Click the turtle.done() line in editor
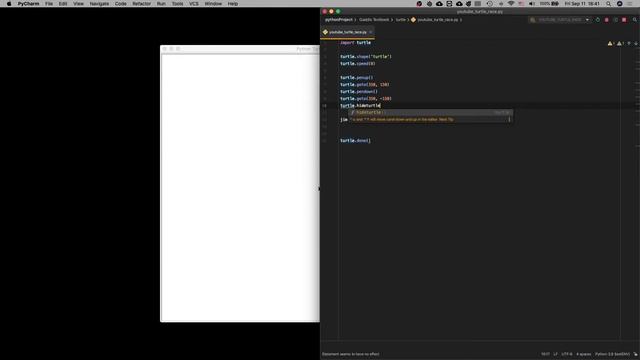The height and width of the screenshot is (360, 640). click(356, 140)
